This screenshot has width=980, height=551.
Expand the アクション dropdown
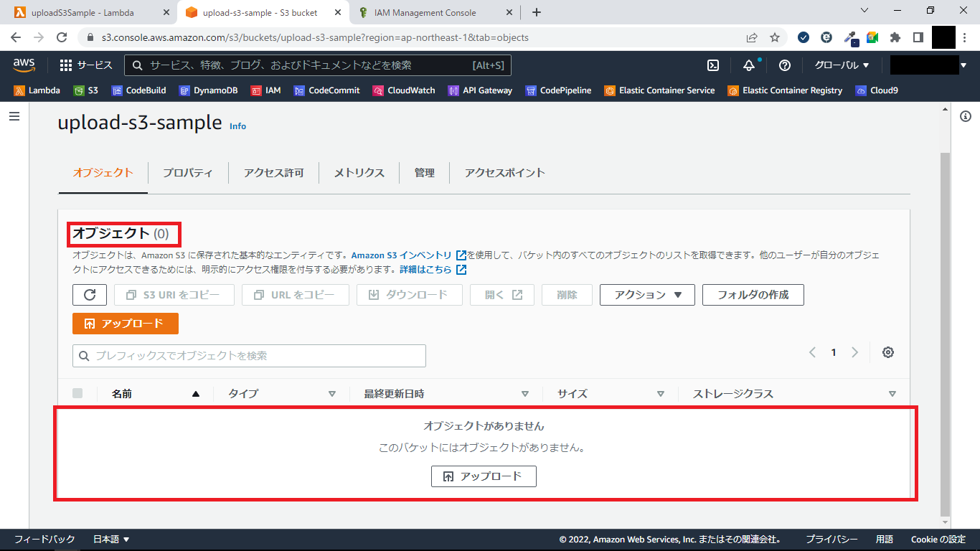click(647, 295)
